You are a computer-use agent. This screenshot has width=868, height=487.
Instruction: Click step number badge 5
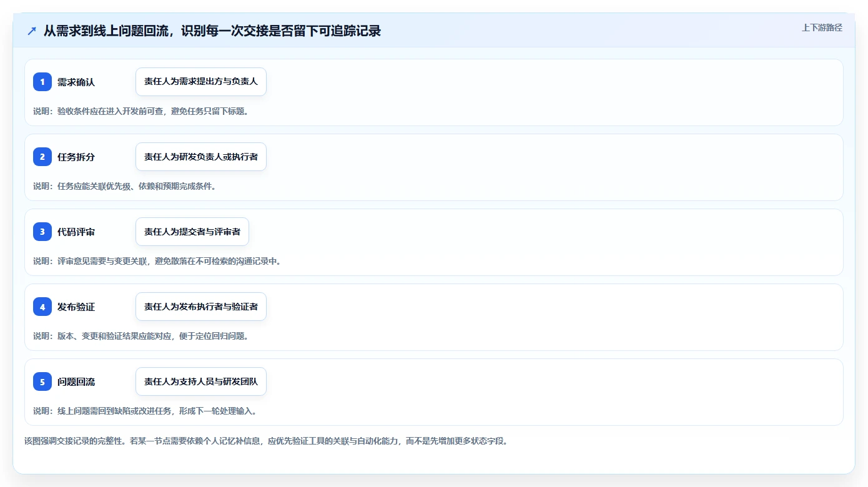tap(42, 381)
